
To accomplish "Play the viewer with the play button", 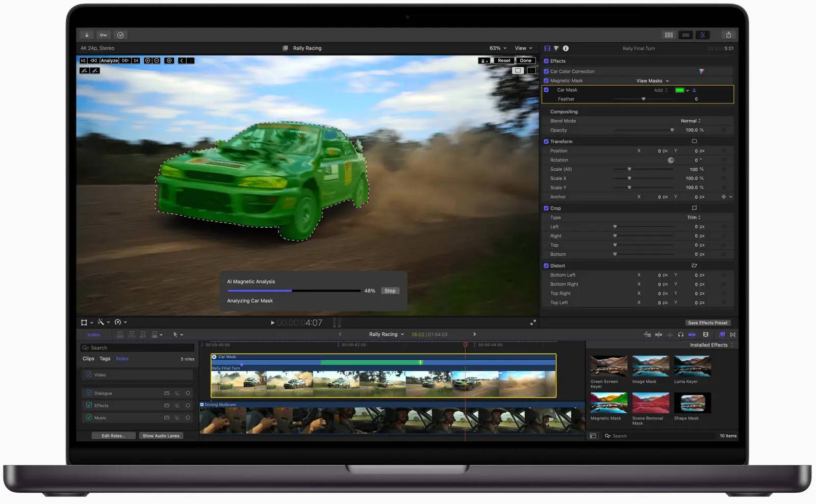I will [273, 323].
